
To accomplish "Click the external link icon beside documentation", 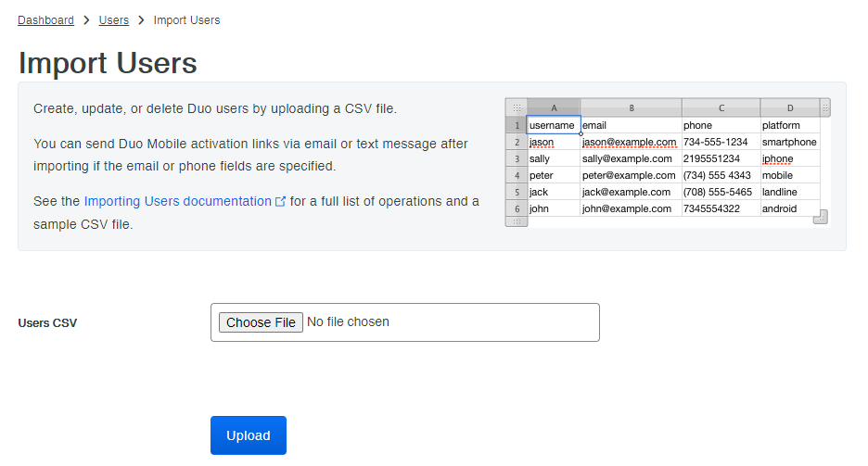I will coord(281,201).
